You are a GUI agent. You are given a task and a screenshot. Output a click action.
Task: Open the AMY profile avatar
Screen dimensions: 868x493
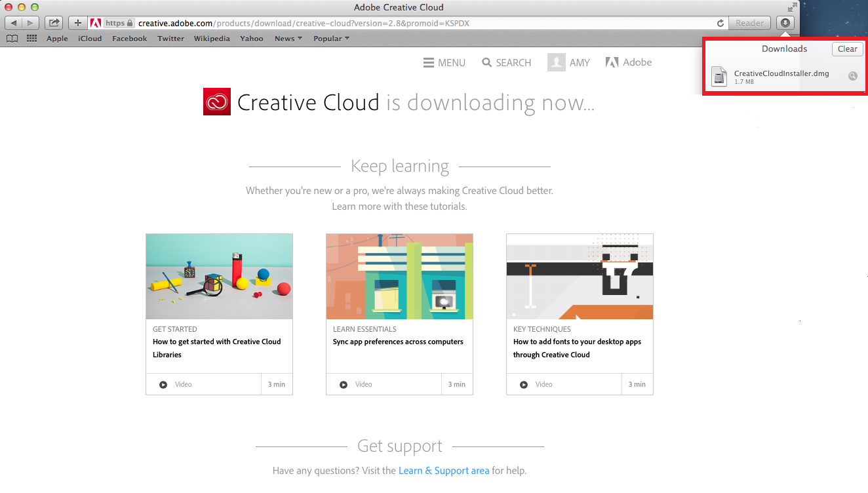click(557, 62)
